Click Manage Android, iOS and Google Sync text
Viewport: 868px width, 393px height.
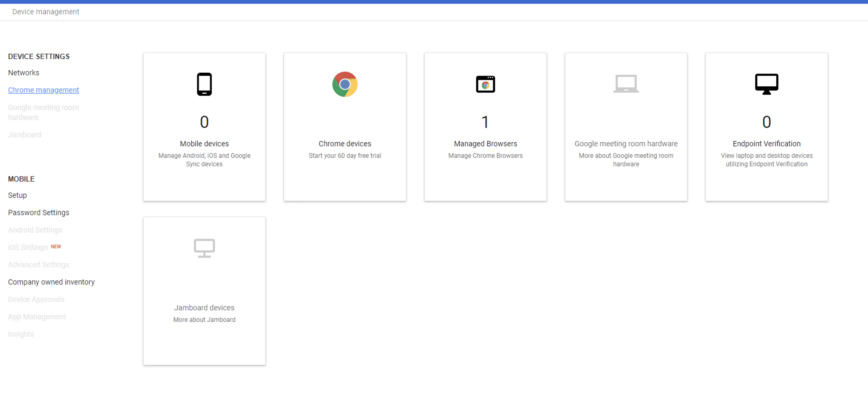[204, 160]
